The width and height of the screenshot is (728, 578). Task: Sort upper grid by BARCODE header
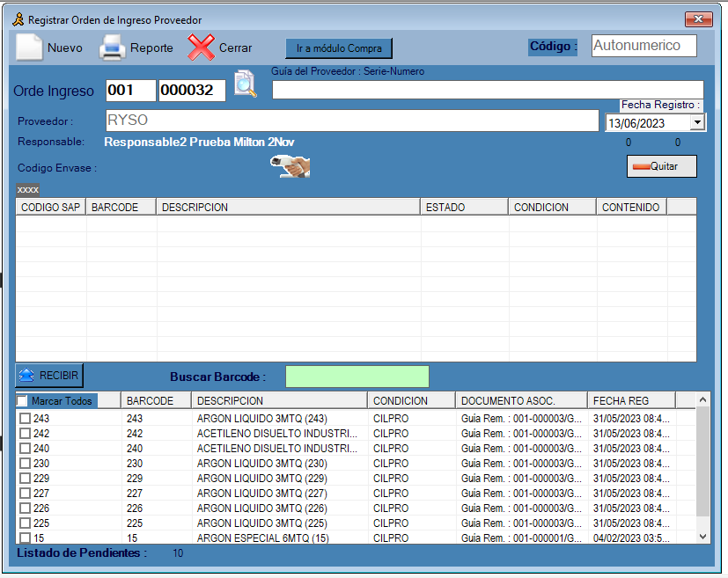click(121, 208)
